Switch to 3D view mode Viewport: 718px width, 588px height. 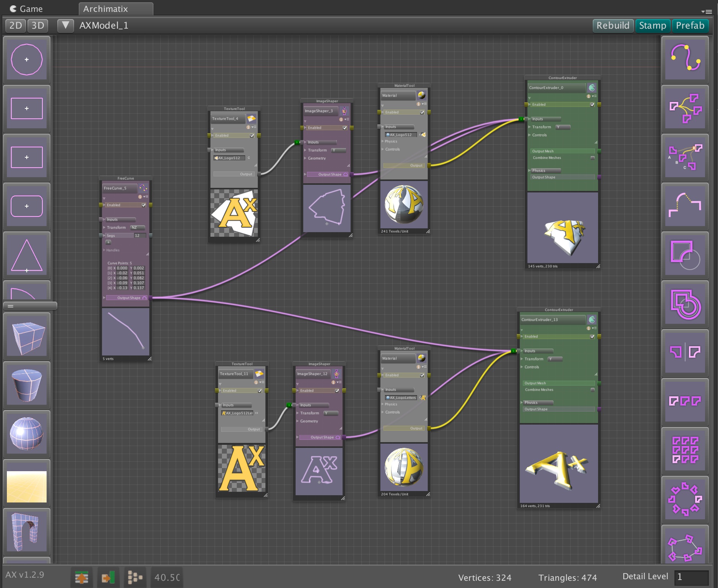click(38, 26)
